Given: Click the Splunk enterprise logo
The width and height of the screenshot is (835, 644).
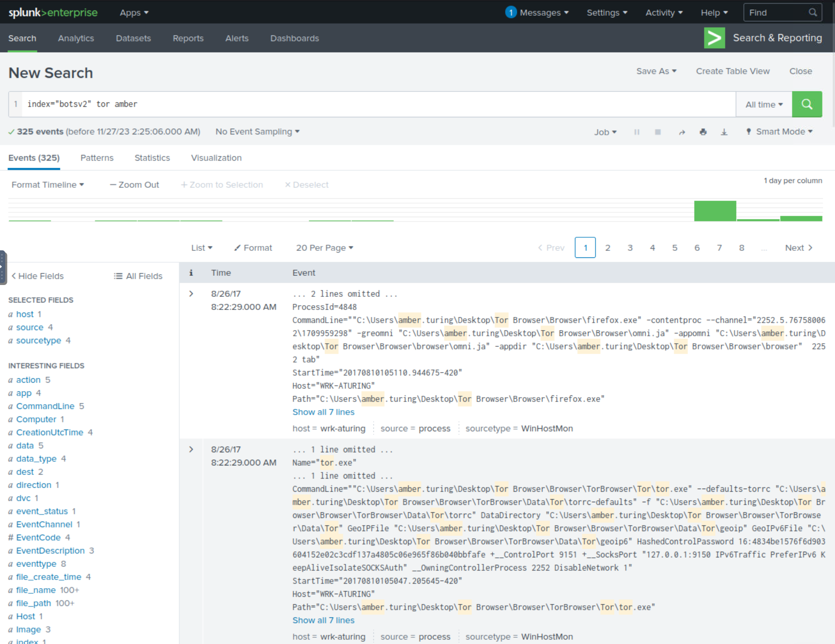Looking at the screenshot, I should [x=53, y=12].
